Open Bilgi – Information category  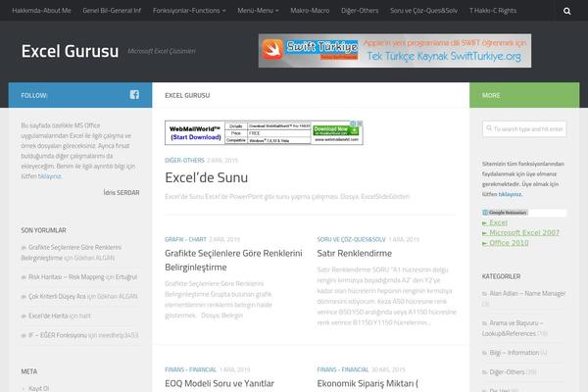click(514, 353)
